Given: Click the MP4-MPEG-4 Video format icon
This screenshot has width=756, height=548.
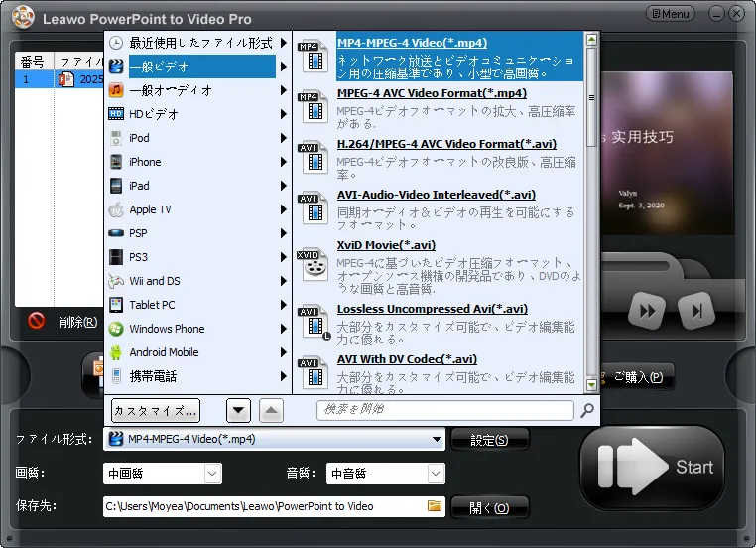Looking at the screenshot, I should (x=313, y=56).
